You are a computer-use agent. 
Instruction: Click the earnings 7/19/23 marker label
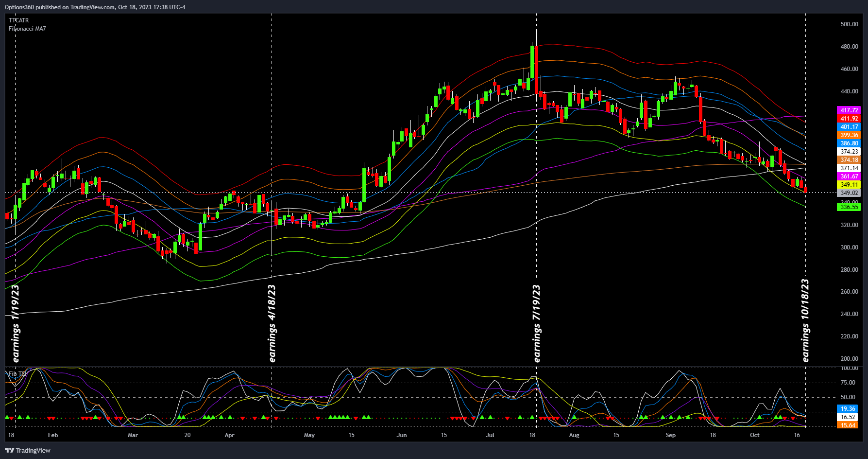coord(537,323)
